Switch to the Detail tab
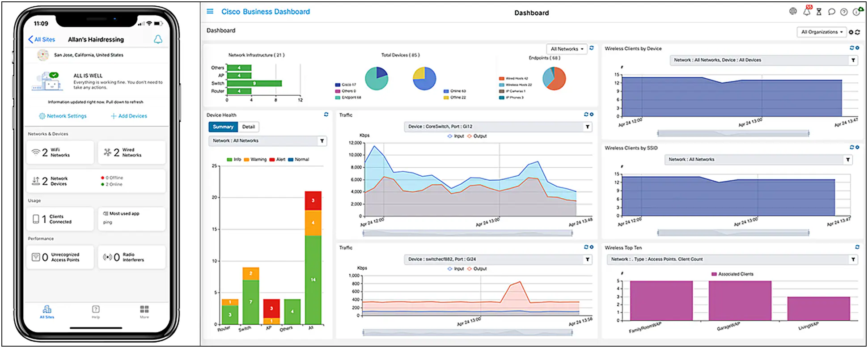Viewport: 868px width, 348px height. tap(248, 127)
